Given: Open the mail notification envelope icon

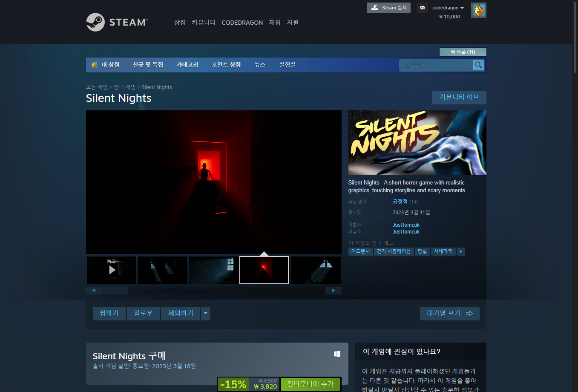Looking at the screenshot, I should tap(422, 8).
